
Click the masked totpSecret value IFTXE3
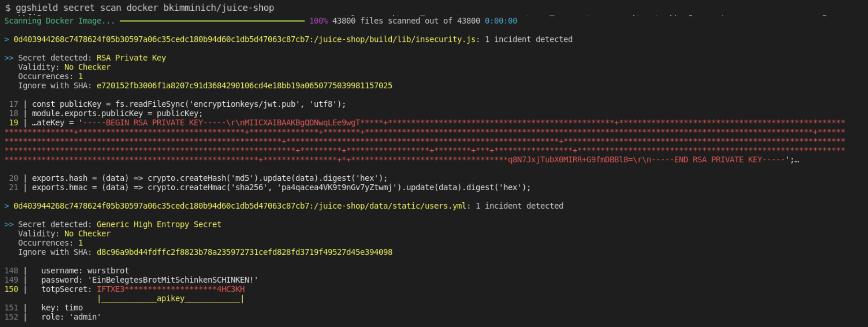coord(170,289)
